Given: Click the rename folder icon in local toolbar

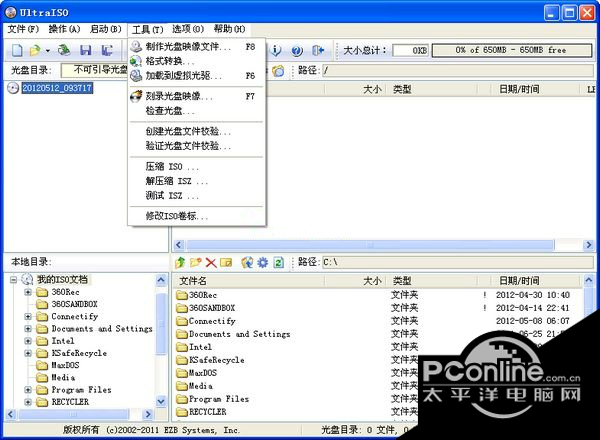Looking at the screenshot, I should click(226, 262).
